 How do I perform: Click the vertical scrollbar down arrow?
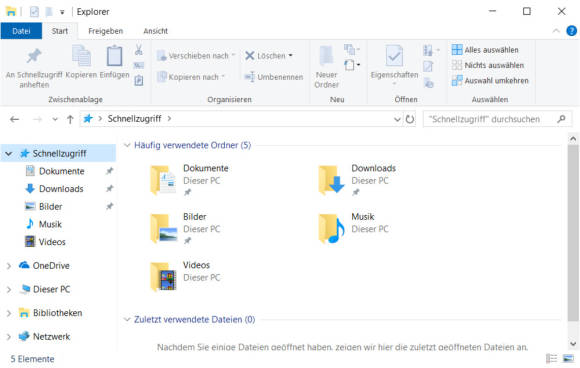(573, 344)
